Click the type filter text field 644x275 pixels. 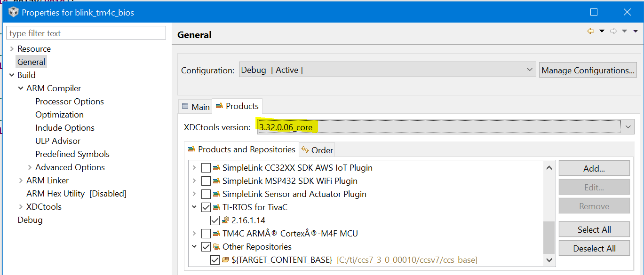[x=87, y=33]
